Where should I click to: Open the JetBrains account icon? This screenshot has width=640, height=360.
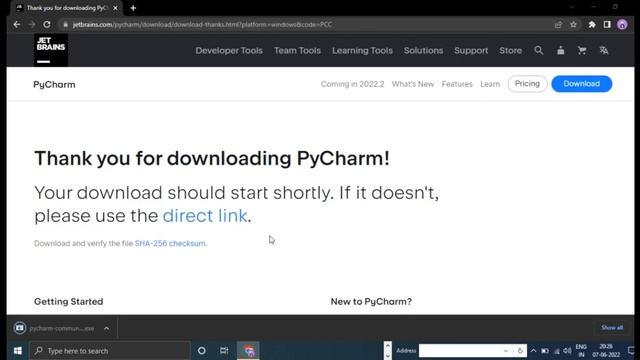[x=561, y=50]
